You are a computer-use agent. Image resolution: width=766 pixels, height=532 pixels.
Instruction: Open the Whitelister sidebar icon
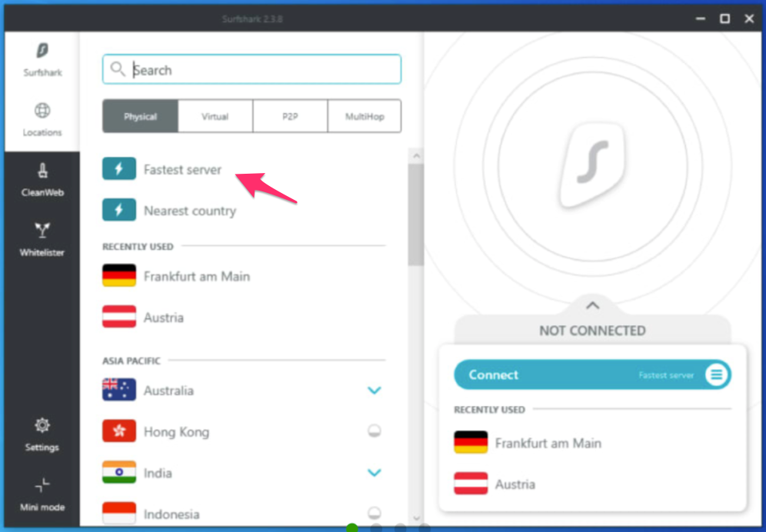point(42,232)
